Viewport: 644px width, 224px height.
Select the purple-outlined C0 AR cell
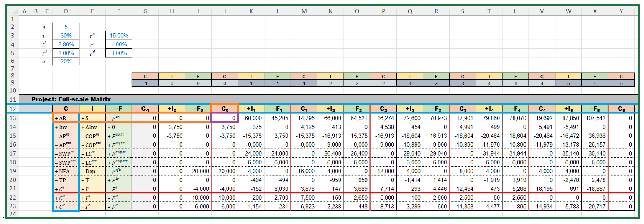click(x=225, y=118)
